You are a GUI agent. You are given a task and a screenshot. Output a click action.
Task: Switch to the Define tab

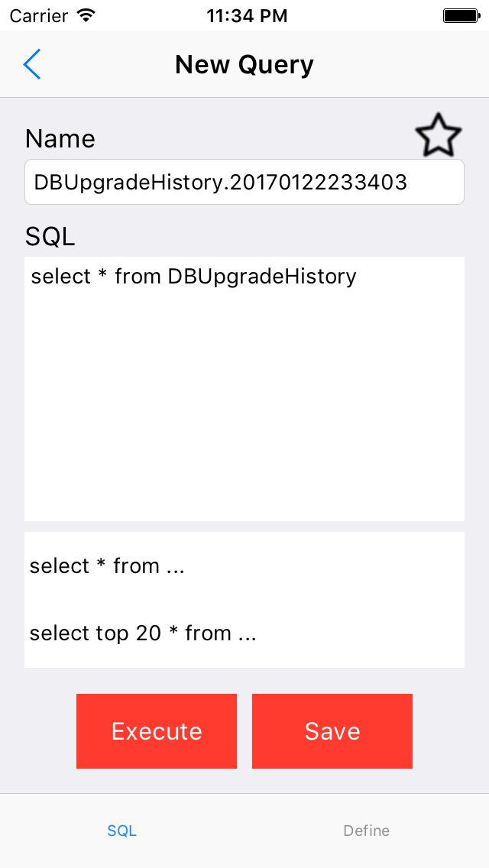click(x=366, y=831)
